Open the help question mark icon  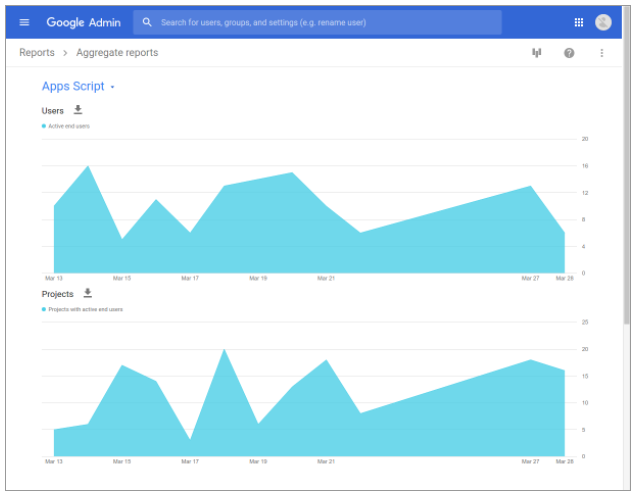point(569,53)
